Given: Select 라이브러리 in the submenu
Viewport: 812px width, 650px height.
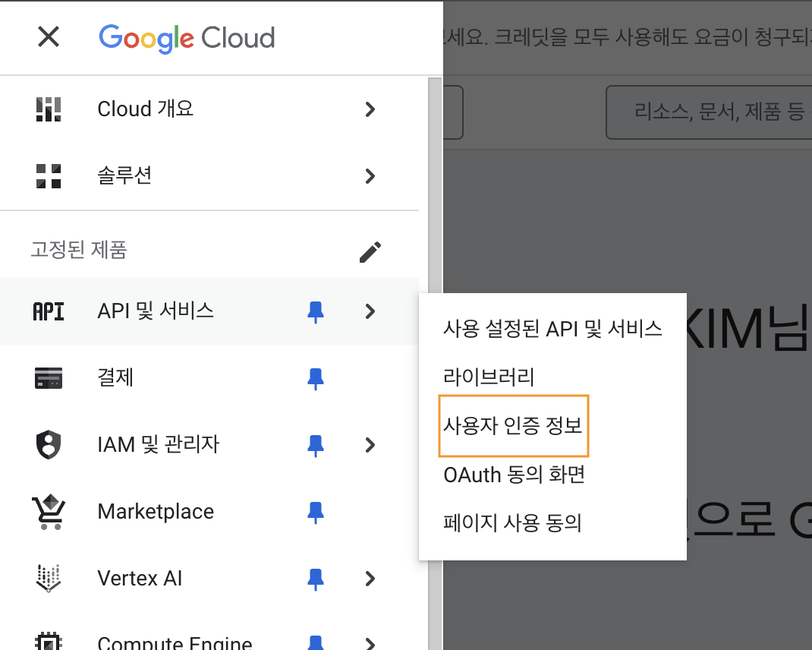Looking at the screenshot, I should pos(489,377).
